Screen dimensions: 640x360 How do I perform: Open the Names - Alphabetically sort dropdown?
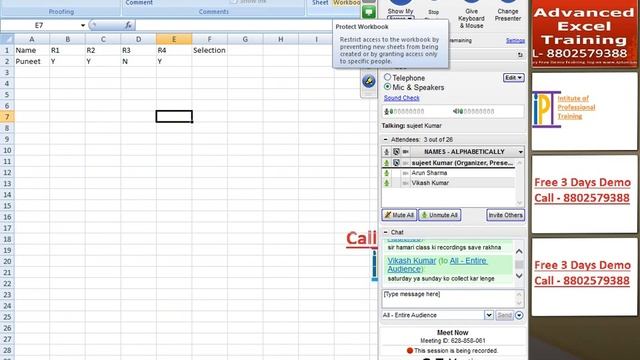point(520,152)
